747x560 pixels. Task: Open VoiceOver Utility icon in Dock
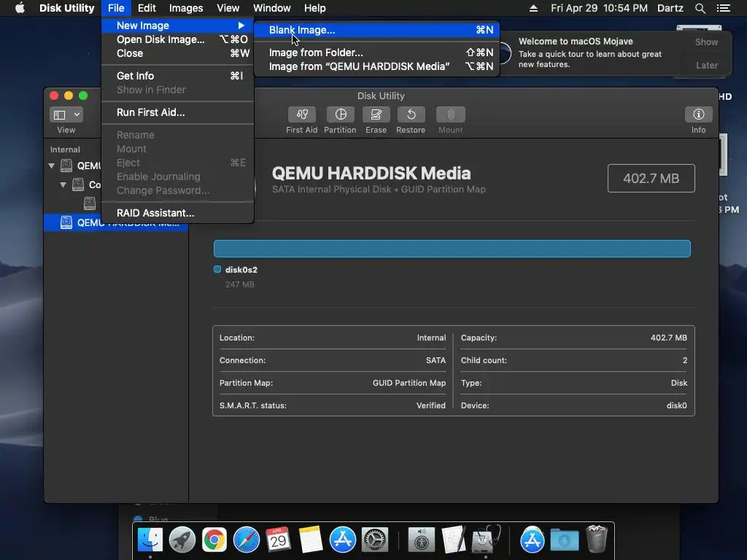(x=421, y=540)
